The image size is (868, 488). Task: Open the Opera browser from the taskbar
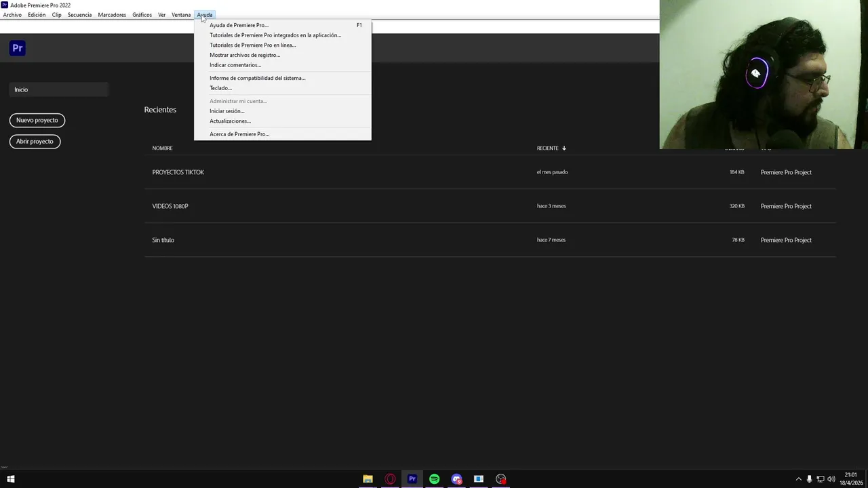click(x=390, y=479)
